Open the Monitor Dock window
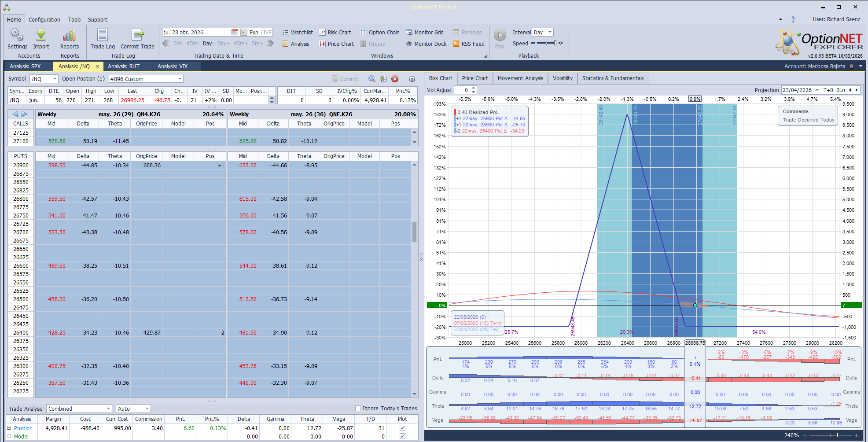868x442 pixels. coord(426,44)
